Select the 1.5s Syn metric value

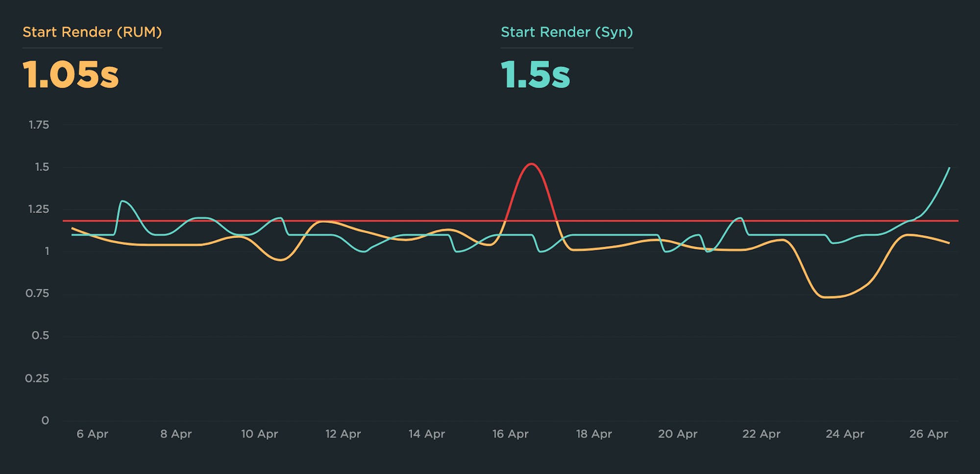tap(535, 75)
